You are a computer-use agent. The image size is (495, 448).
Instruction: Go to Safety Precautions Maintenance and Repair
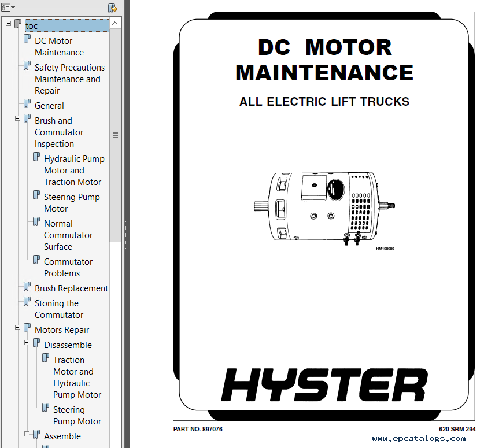pos(69,79)
